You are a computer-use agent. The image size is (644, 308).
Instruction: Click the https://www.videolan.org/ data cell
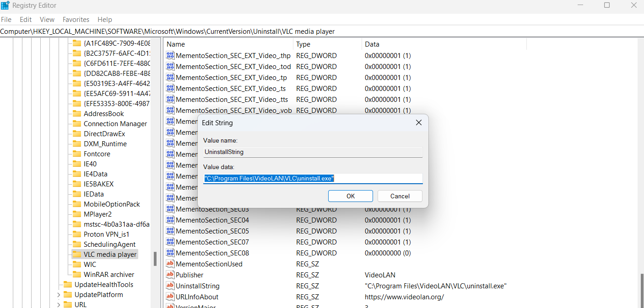tap(404, 297)
